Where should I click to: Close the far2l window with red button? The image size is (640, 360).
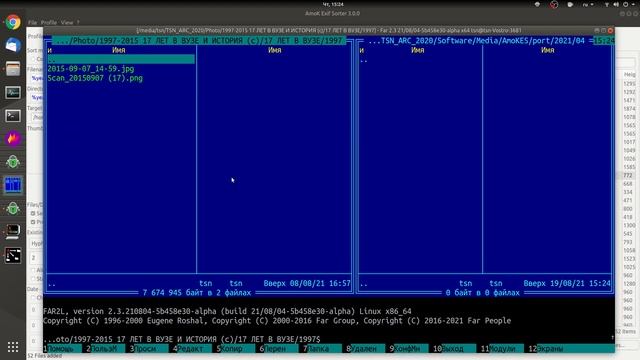[x=610, y=30]
